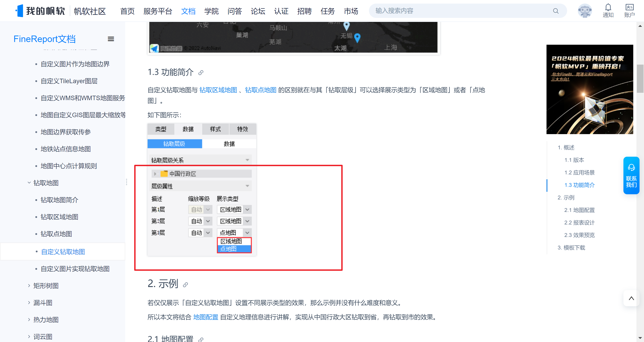This screenshot has width=644, height=342.
Task: Open 市场 in the top navigation
Action: (x=351, y=11)
